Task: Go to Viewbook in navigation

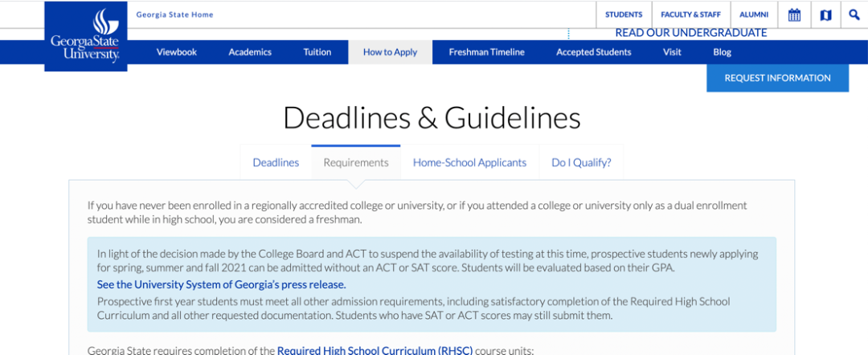Action: coord(176,52)
